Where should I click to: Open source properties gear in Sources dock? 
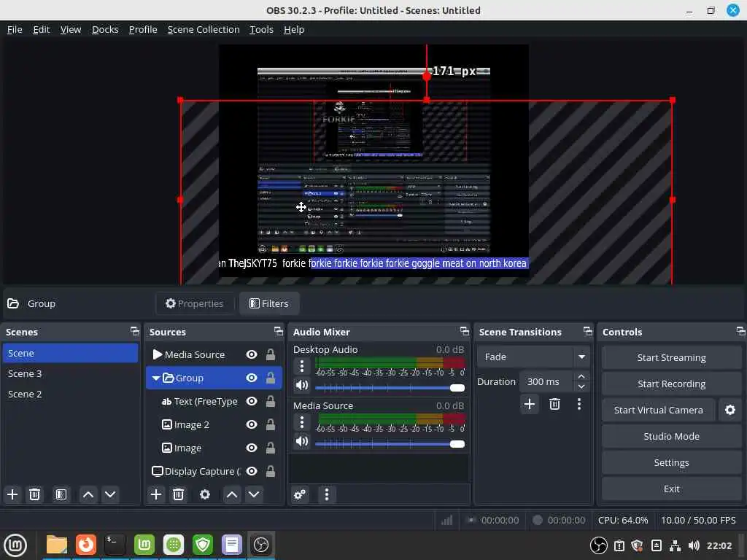pos(205,494)
